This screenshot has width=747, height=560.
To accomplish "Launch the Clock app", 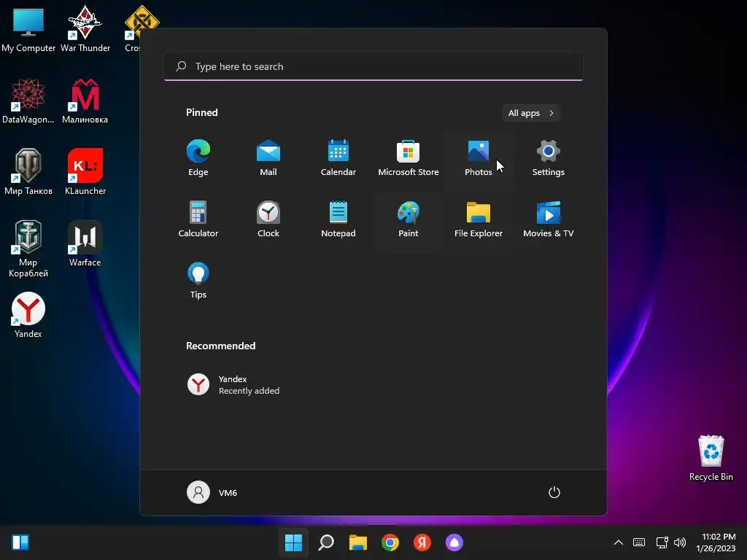I will [268, 219].
